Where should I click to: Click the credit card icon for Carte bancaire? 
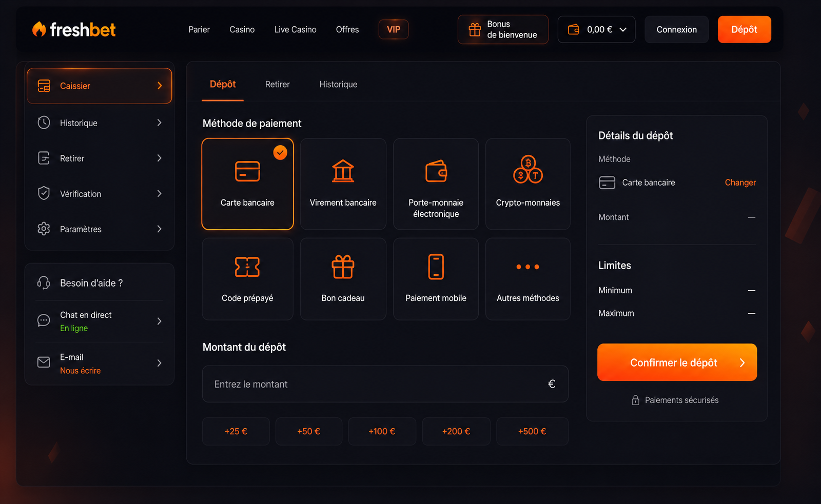(247, 171)
